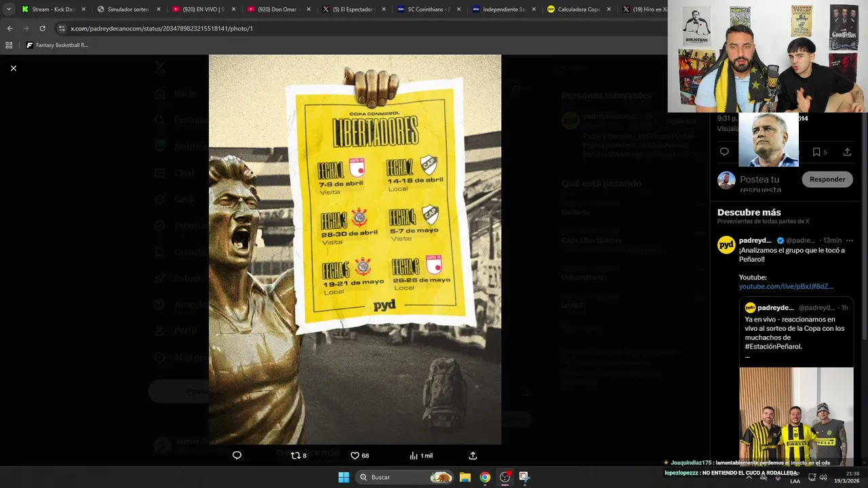Open the browser apps grid icon
Screen dimensions: 868x488
(9, 45)
